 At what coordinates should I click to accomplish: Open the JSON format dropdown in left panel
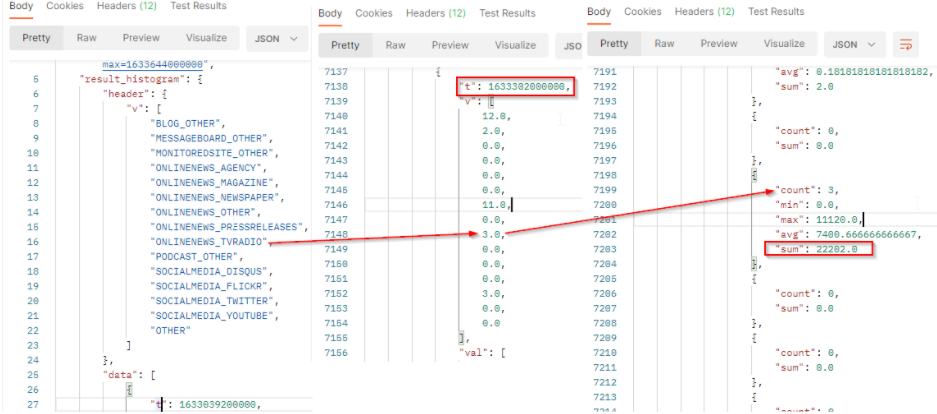(277, 39)
